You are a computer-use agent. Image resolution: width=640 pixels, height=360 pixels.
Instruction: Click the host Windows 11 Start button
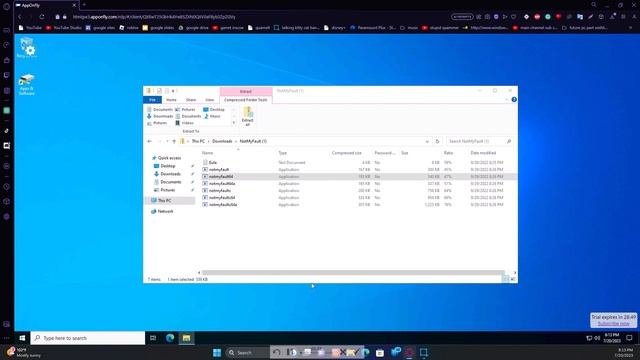pyautogui.click(x=217, y=353)
